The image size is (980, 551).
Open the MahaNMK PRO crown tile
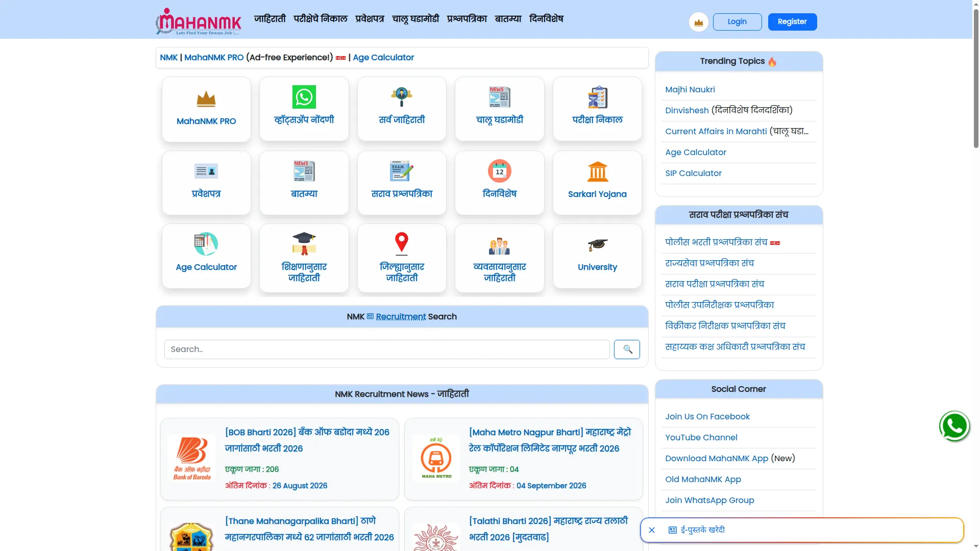206,109
